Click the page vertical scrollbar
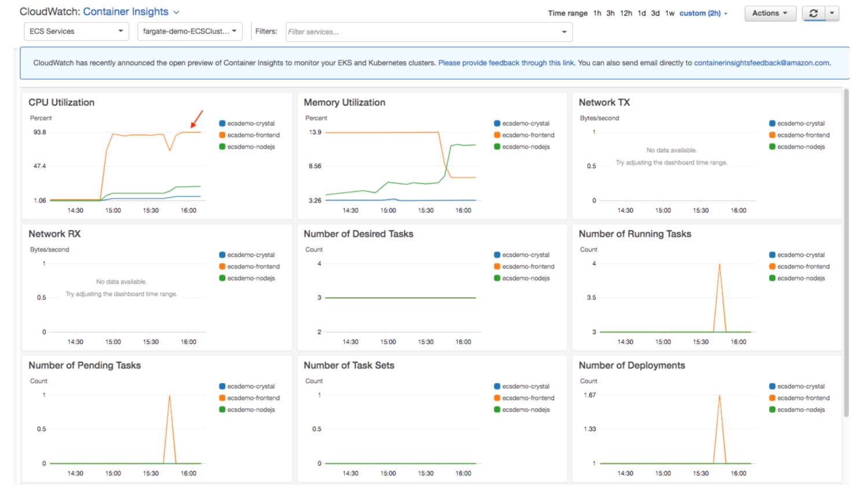 tap(846, 252)
